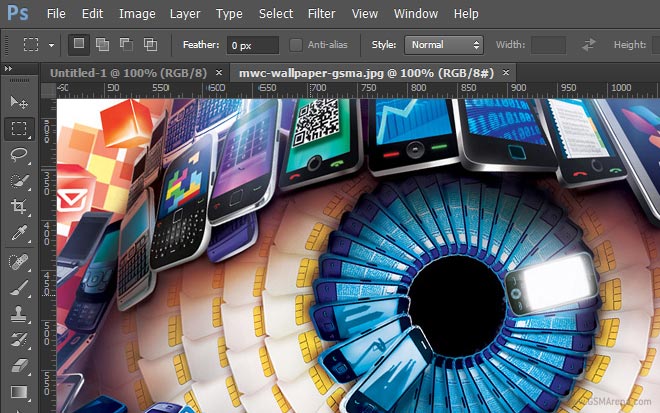Select the Spot Healing Brush tool
Screen dimensions: 660x413
click(x=19, y=262)
